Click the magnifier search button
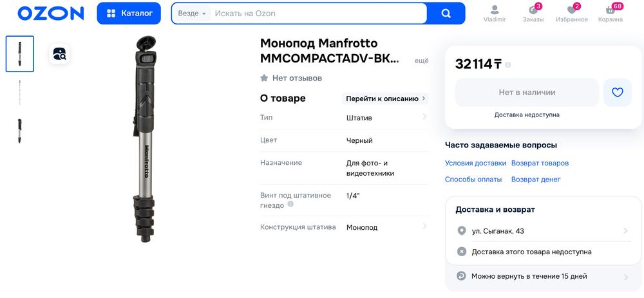 click(446, 14)
